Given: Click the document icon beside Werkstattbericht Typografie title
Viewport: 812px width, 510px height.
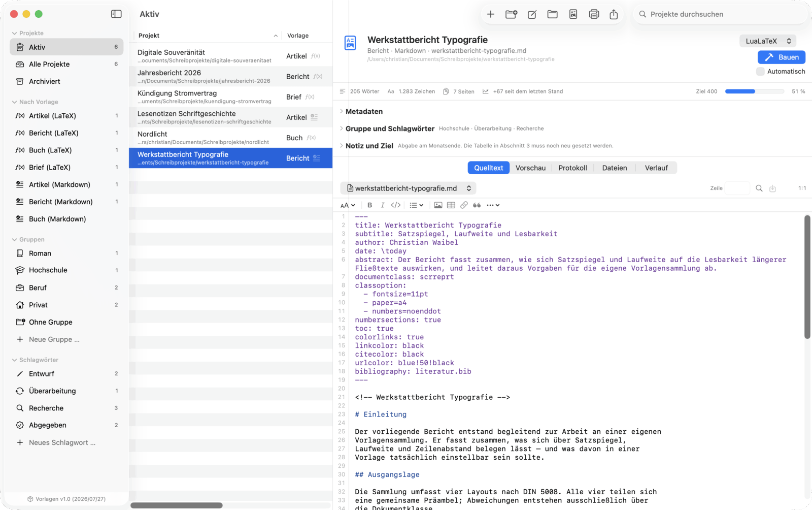Looking at the screenshot, I should click(x=350, y=43).
